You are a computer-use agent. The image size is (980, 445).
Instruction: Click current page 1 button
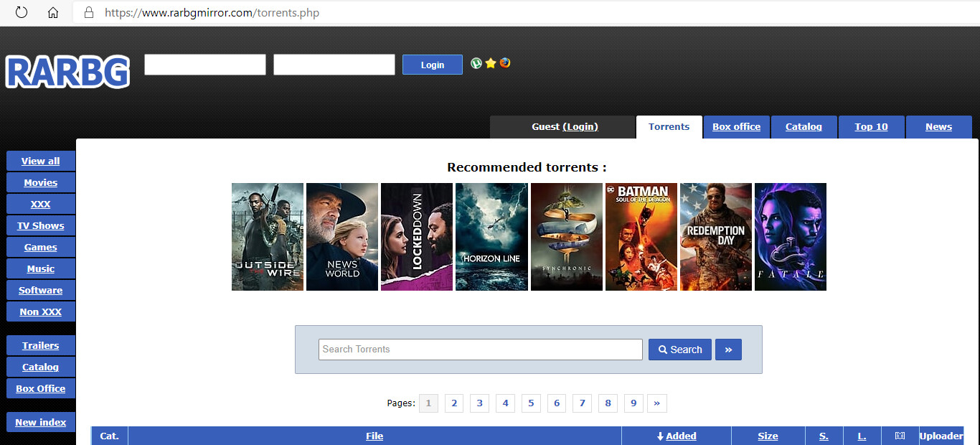pyautogui.click(x=428, y=403)
